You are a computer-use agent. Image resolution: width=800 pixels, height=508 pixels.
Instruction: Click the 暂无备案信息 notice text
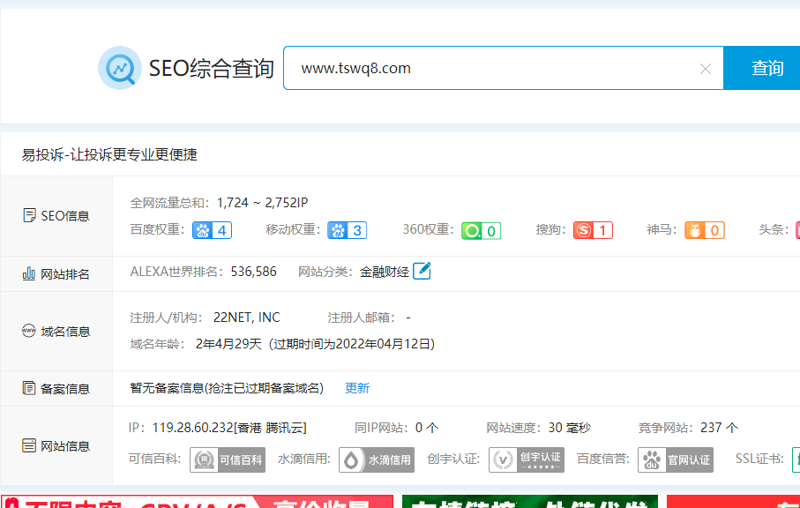[x=227, y=388]
